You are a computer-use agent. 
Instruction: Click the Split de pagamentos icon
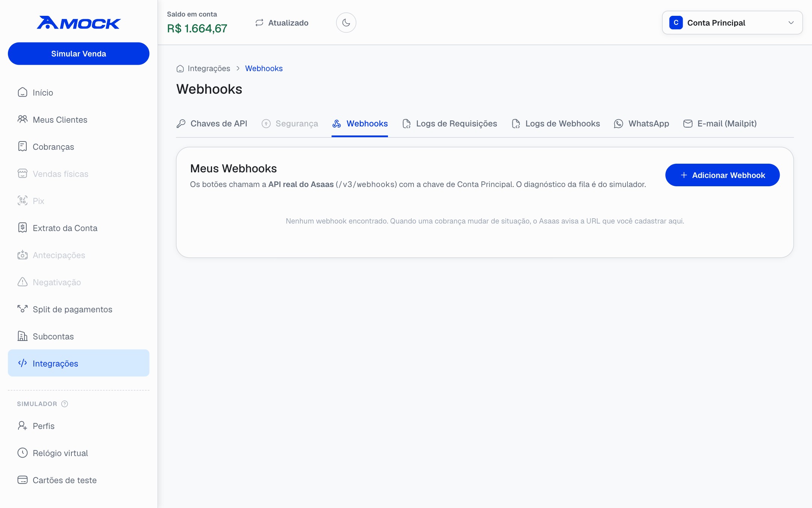[23, 309]
